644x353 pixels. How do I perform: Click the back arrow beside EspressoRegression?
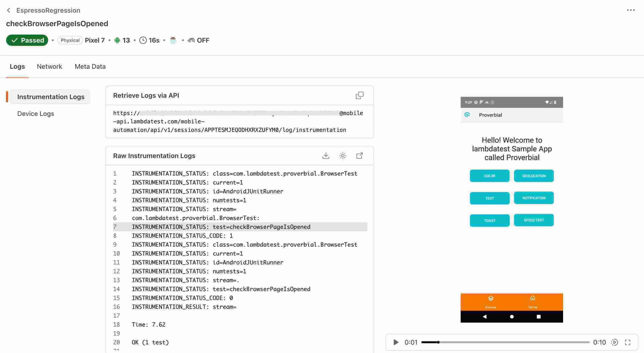pyautogui.click(x=9, y=10)
